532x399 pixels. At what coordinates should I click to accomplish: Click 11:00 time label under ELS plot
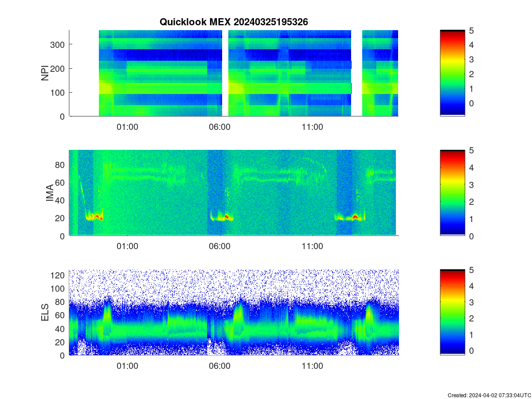pos(312,367)
